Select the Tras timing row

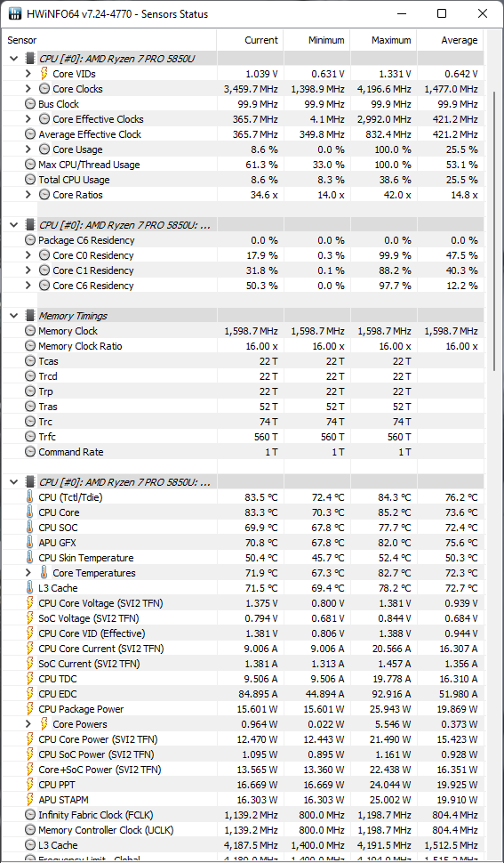pyautogui.click(x=244, y=407)
